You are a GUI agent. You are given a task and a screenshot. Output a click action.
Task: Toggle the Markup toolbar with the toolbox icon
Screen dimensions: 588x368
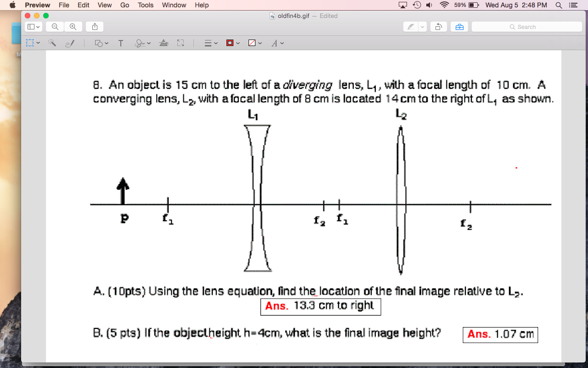459,26
